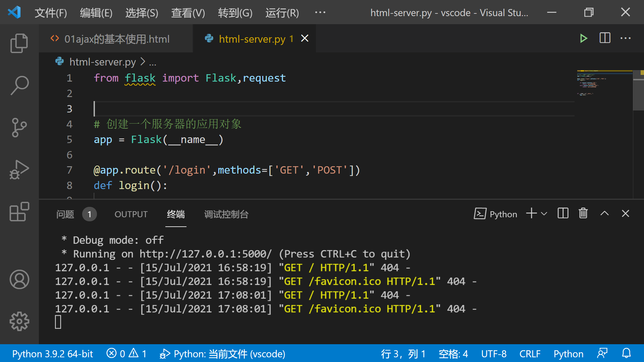Click the VS Code logo icon
The width and height of the screenshot is (644, 362).
pos(14,12)
